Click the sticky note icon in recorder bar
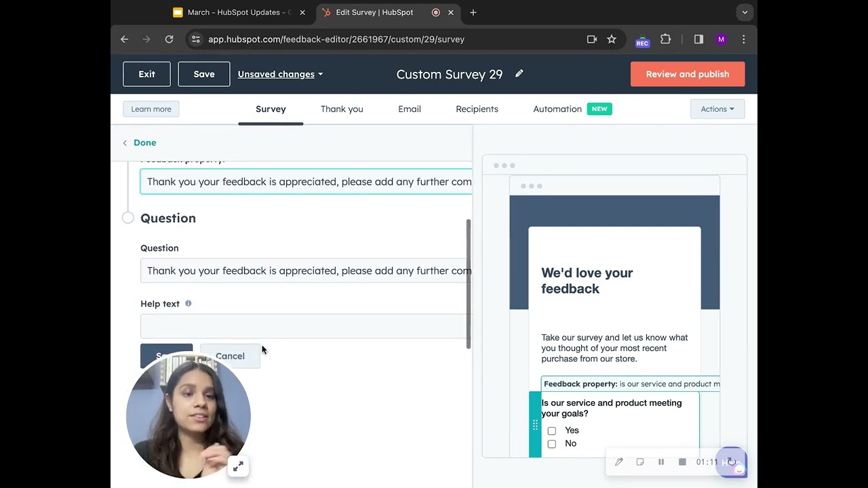868x488 pixels. coord(640,462)
